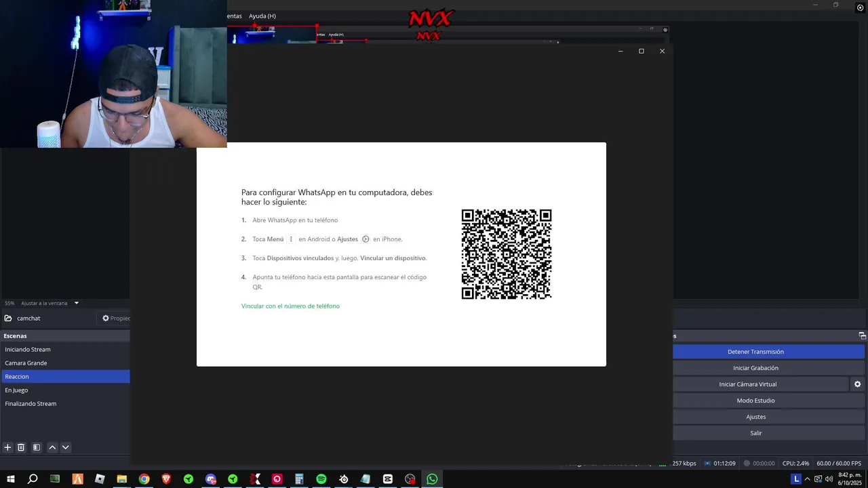
Task: Click the 55% zoom level label
Action: 9,303
